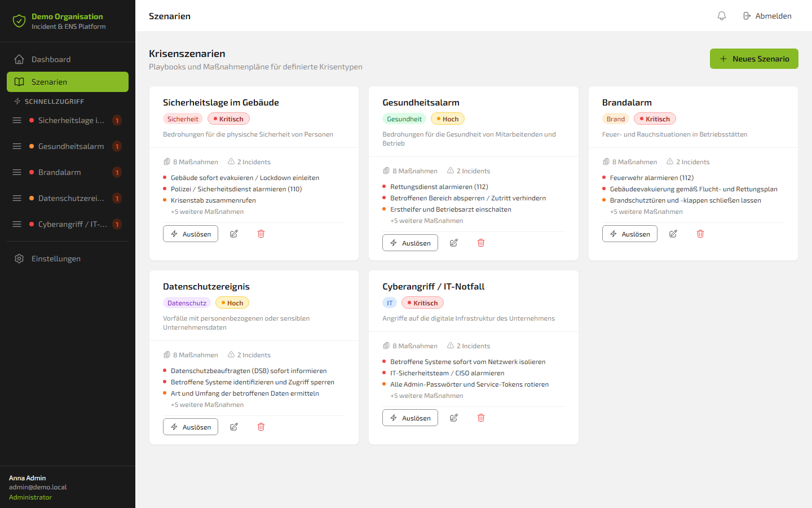Screen dimensions: 812x508
Task: Click admin@demo.local in sidebar footer
Action: click(38, 487)
